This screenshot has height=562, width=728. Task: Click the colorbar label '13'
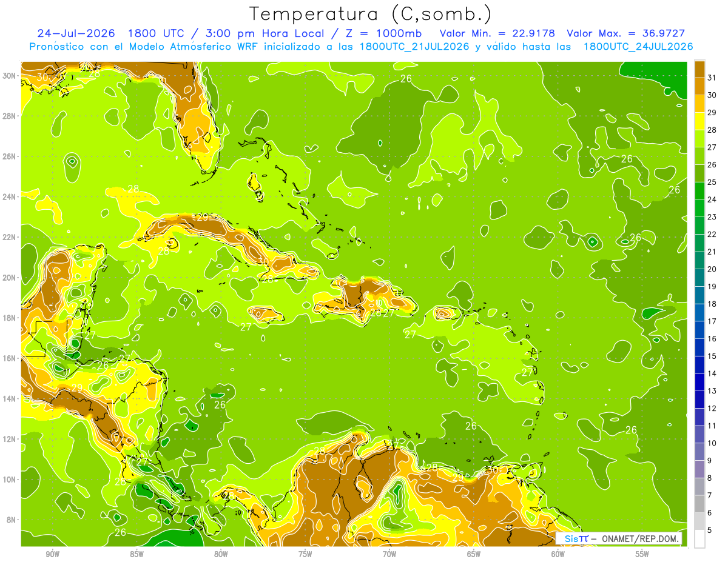coord(712,390)
